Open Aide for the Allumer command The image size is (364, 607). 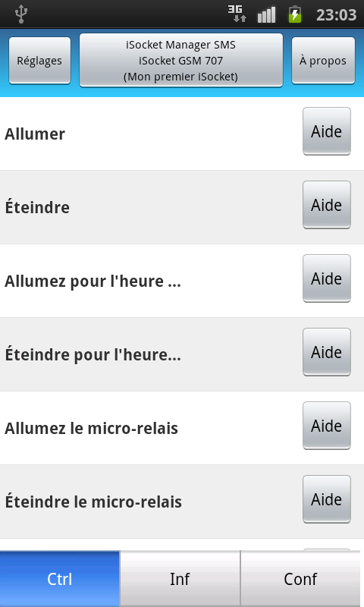tap(327, 131)
